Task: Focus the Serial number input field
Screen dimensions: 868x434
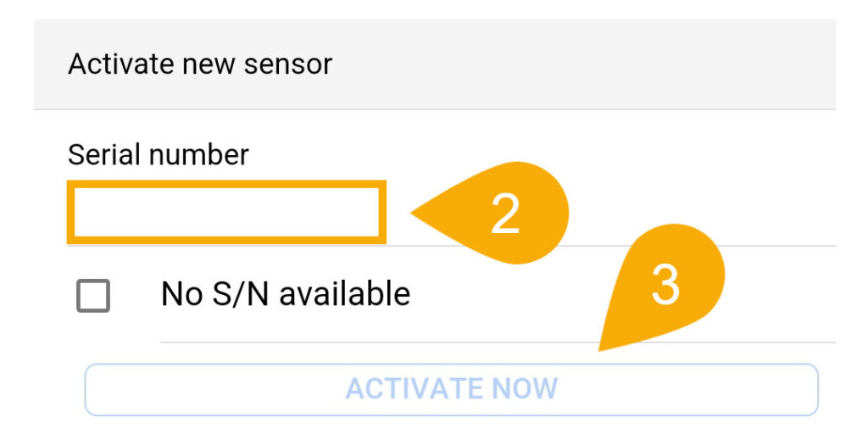Action: 226,212
